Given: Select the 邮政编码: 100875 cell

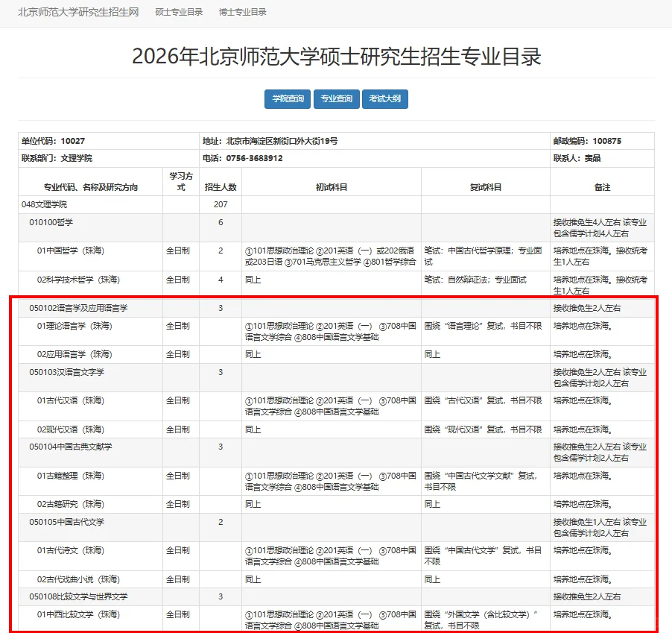Looking at the screenshot, I should [x=602, y=141].
